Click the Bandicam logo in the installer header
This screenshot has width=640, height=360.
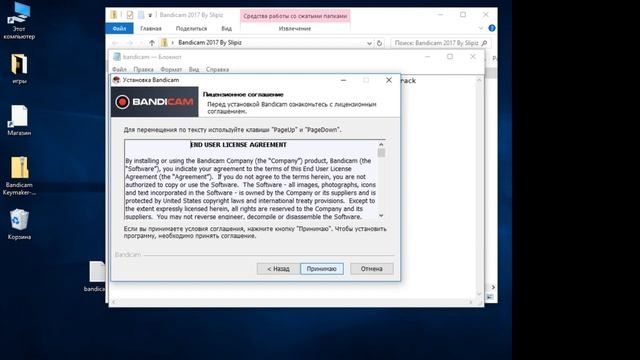pyautogui.click(x=155, y=102)
